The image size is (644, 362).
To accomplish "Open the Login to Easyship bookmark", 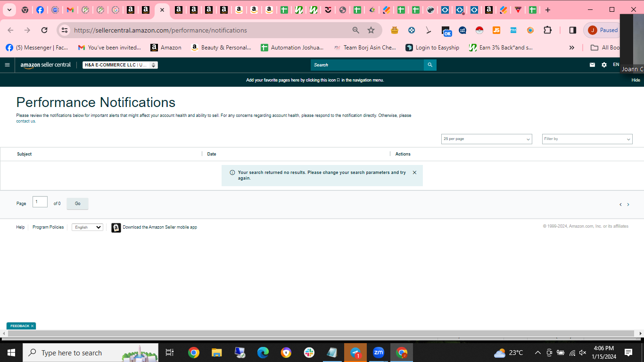I will 432,48.
